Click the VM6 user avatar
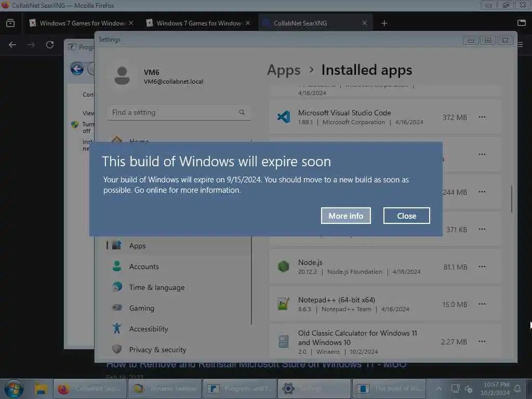The image size is (532, 399). [x=122, y=75]
